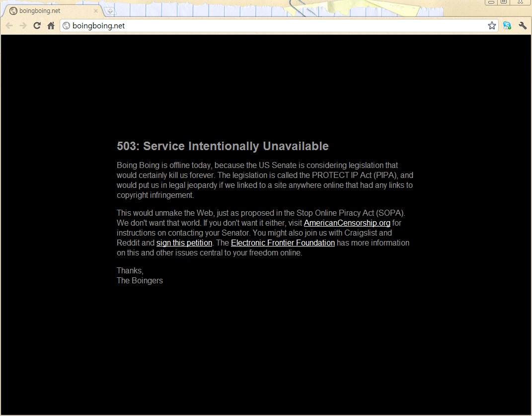Go to the browser home page

[51, 26]
